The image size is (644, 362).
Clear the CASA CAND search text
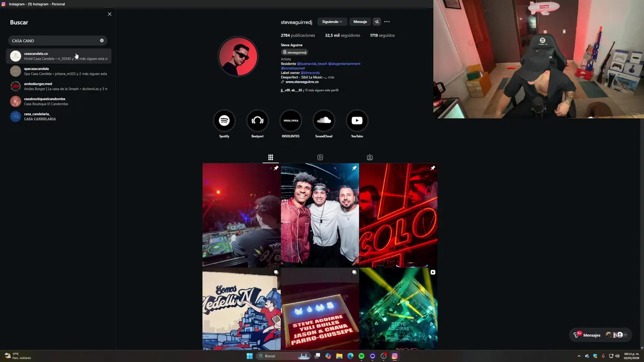[102, 41]
